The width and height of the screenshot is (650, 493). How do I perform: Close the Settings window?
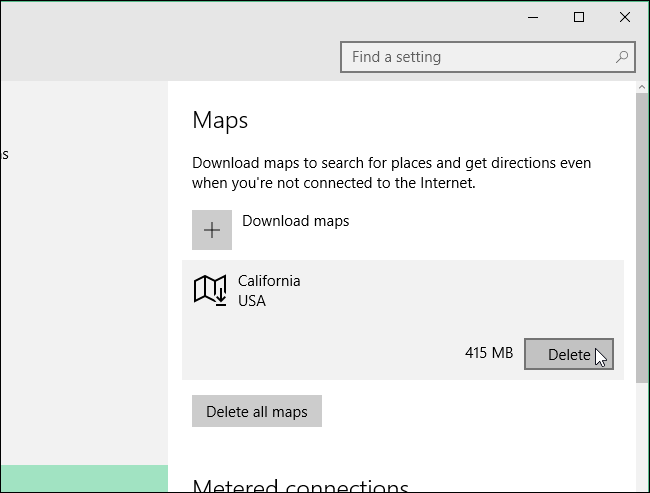point(625,17)
